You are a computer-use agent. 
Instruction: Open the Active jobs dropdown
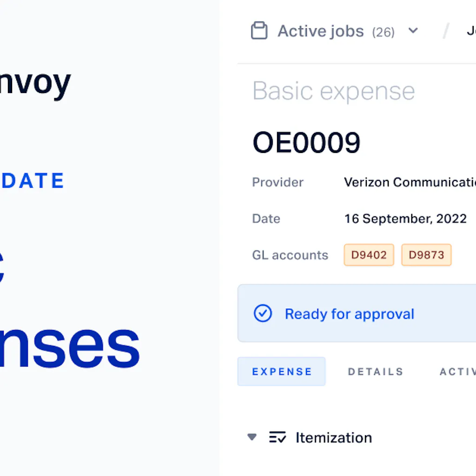413,31
